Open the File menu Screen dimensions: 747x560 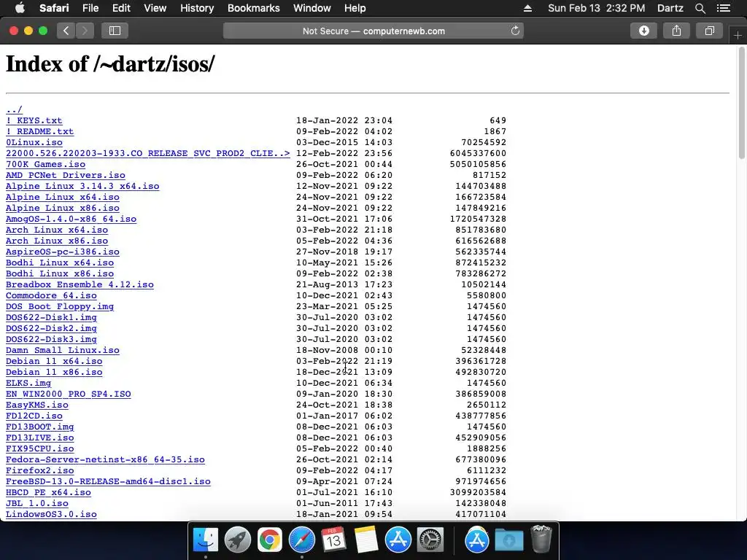point(90,8)
